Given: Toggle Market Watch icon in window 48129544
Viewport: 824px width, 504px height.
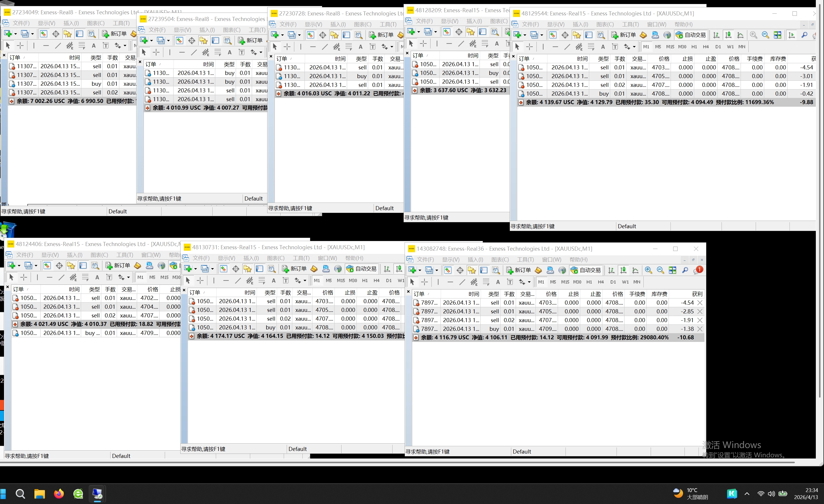Looking at the screenshot, I should point(553,35).
